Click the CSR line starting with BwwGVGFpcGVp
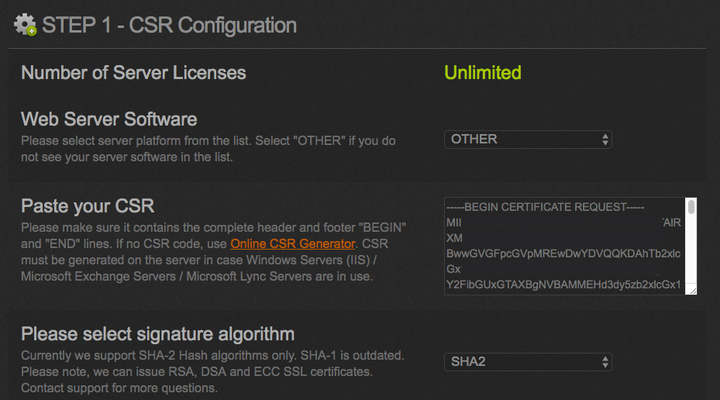The image size is (720, 400). click(x=563, y=254)
